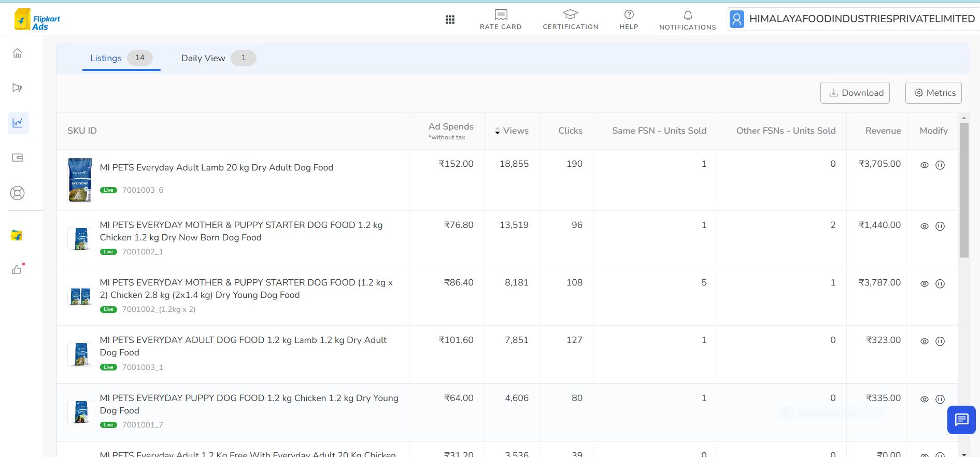The image size is (980, 457).
Task: View eye icon for SKU 7001003_1 row
Action: pyautogui.click(x=924, y=341)
